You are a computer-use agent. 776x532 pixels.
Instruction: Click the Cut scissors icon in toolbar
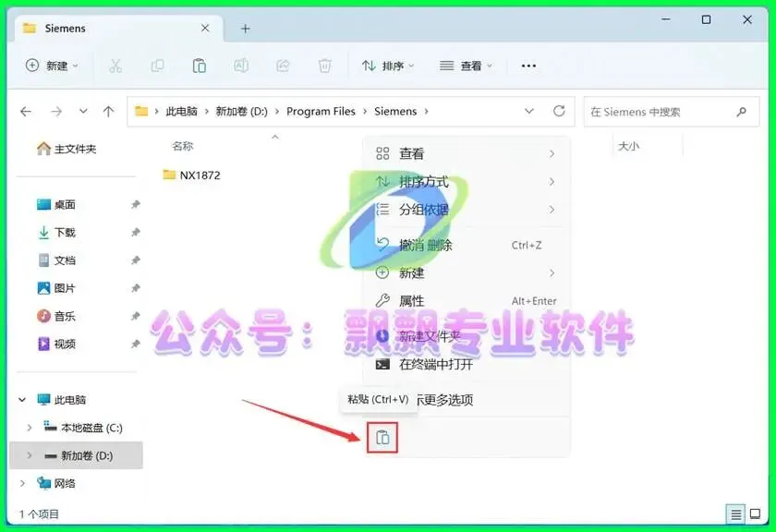click(115, 66)
